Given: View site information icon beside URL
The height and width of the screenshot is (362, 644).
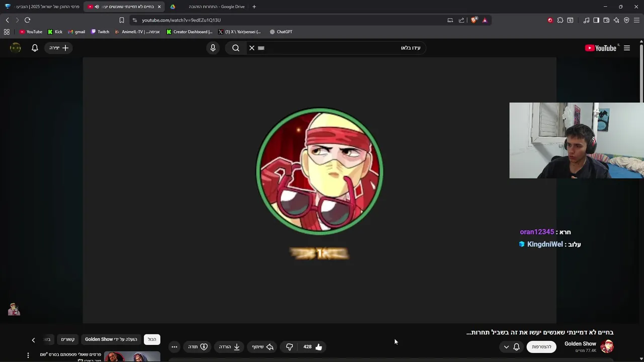Looking at the screenshot, I should click(134, 20).
